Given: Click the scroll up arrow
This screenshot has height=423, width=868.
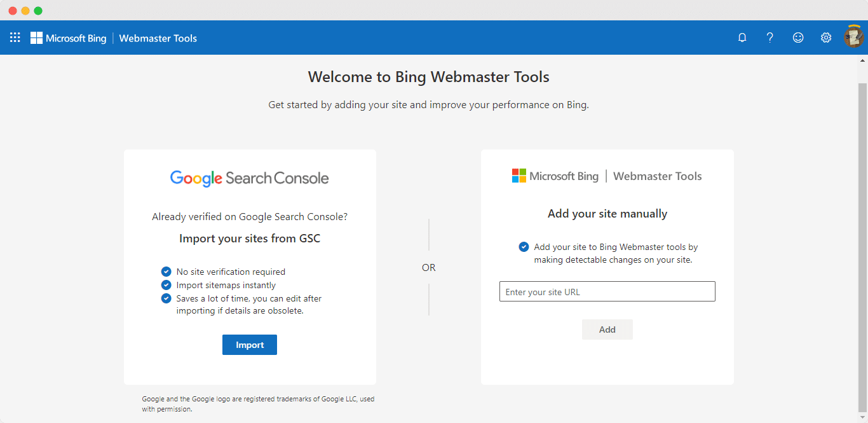Looking at the screenshot, I should (x=862, y=60).
